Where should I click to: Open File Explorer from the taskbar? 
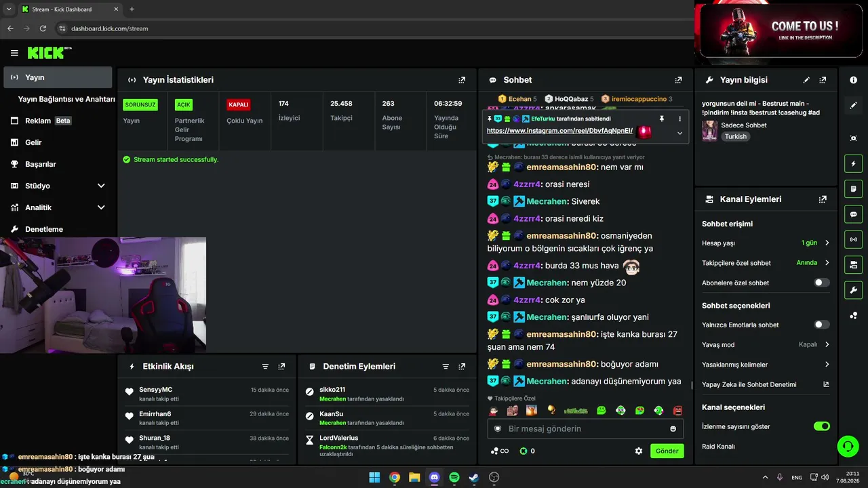(x=414, y=477)
